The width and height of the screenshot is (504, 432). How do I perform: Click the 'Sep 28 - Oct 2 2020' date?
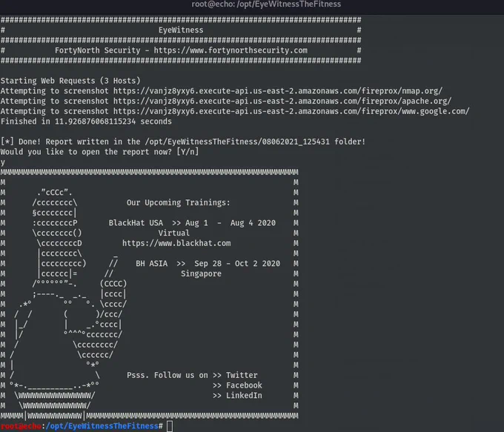[x=237, y=264]
